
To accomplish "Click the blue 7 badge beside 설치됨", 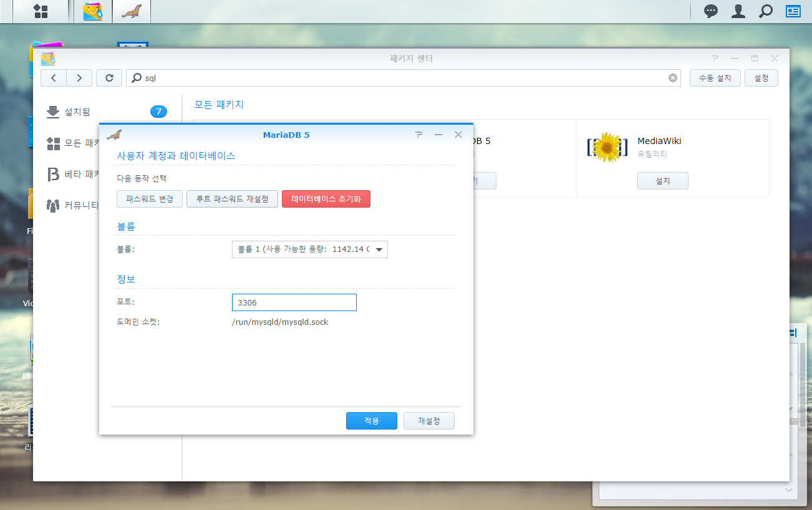I will point(158,112).
